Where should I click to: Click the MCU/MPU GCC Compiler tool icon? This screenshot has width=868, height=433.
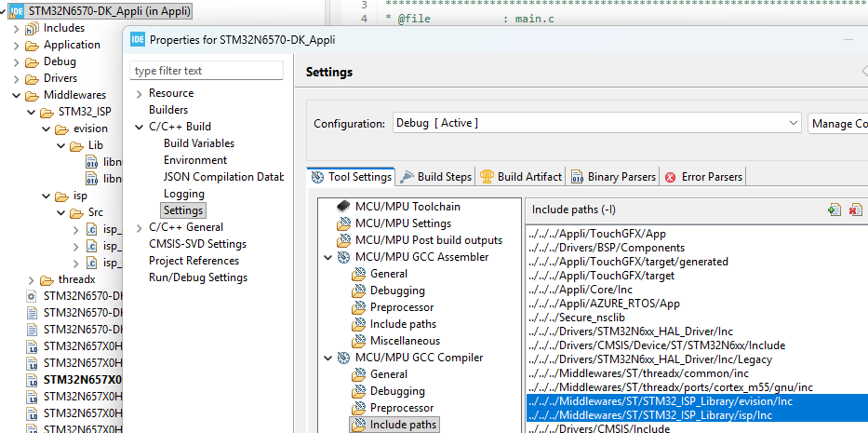pos(344,358)
